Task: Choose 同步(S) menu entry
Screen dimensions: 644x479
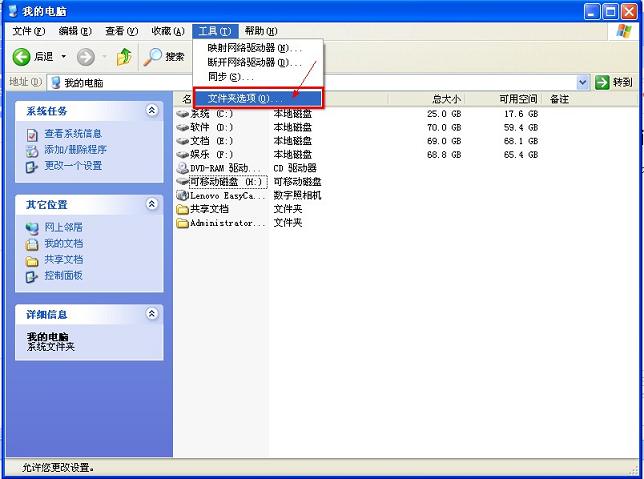Action: click(258, 77)
